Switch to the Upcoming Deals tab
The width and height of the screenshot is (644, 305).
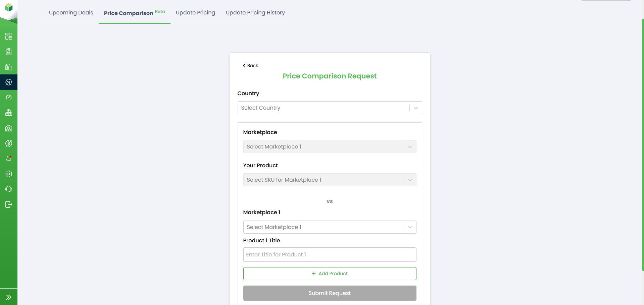pyautogui.click(x=71, y=13)
